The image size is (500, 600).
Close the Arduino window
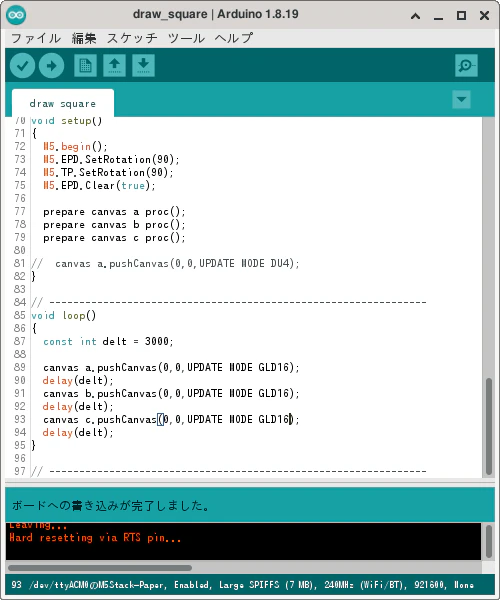tap(484, 16)
